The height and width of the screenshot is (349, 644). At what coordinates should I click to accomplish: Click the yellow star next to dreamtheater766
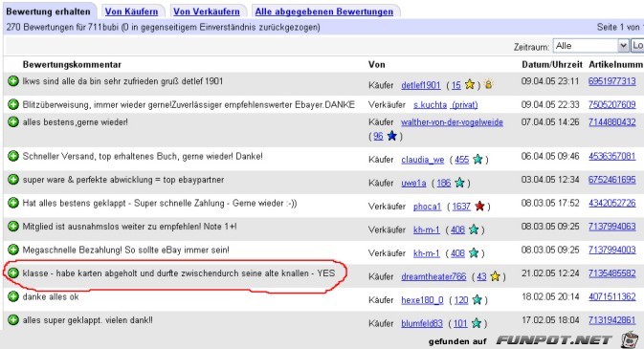[x=495, y=276]
